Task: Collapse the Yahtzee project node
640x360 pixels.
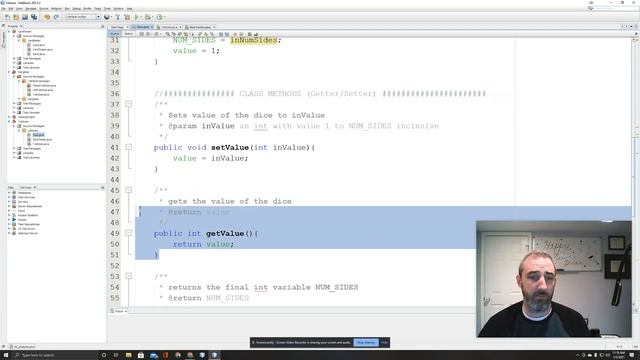Action: 9,121
